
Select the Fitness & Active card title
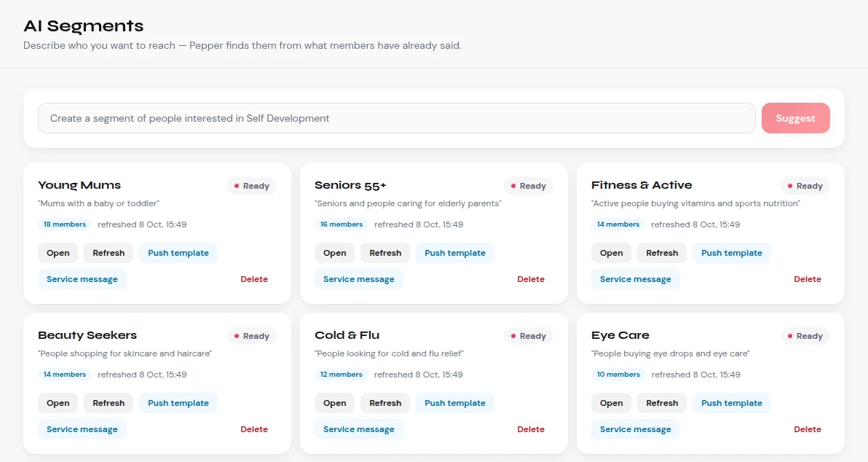pos(642,185)
